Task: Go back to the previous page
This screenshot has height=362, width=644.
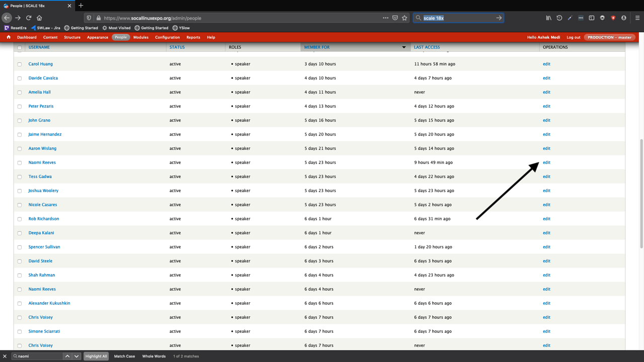Action: pyautogui.click(x=7, y=18)
